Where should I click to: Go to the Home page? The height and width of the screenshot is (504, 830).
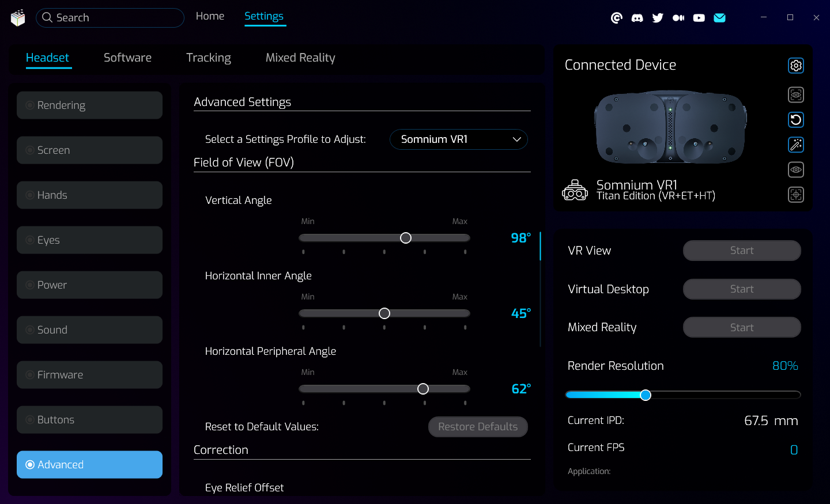point(210,16)
